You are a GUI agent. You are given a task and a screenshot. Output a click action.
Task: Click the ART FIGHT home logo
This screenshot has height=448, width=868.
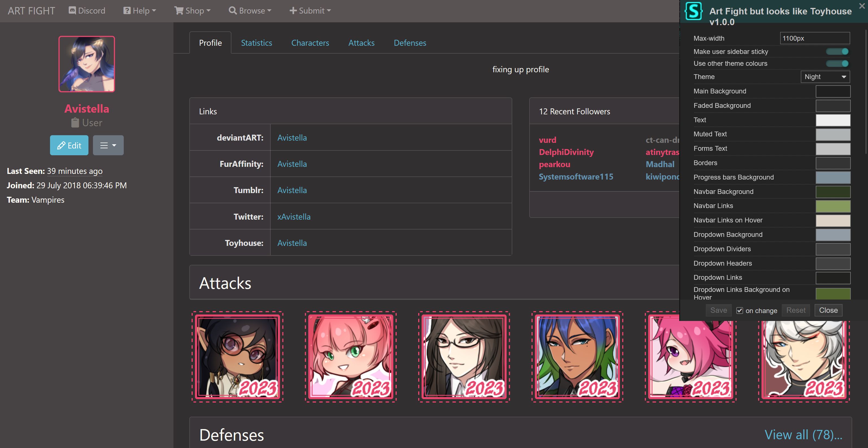tap(31, 11)
